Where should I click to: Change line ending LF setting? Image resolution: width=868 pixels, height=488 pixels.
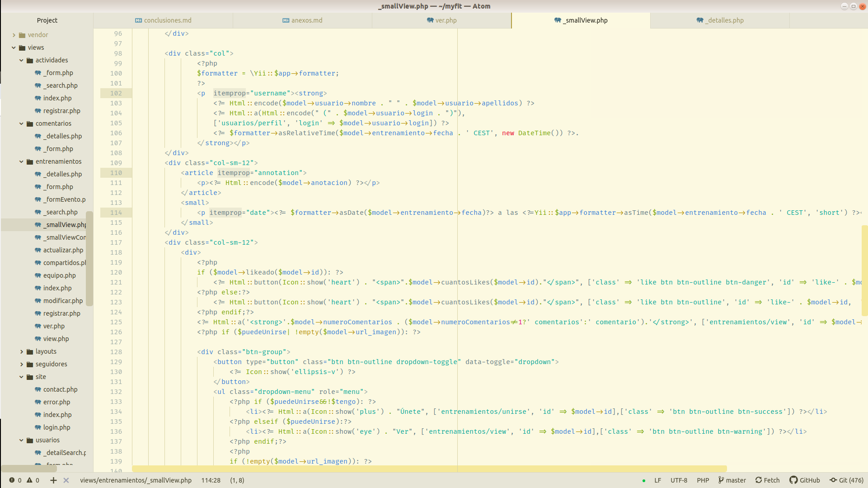[x=658, y=480]
